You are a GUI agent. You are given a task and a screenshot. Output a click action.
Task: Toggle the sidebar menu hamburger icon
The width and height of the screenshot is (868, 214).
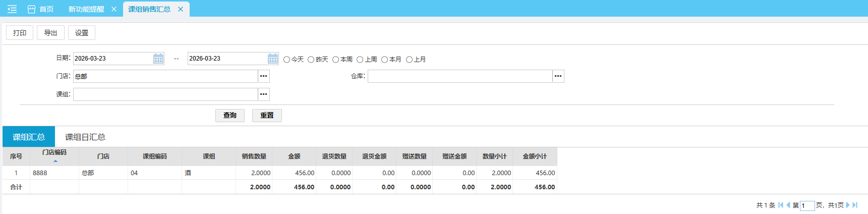click(x=12, y=9)
